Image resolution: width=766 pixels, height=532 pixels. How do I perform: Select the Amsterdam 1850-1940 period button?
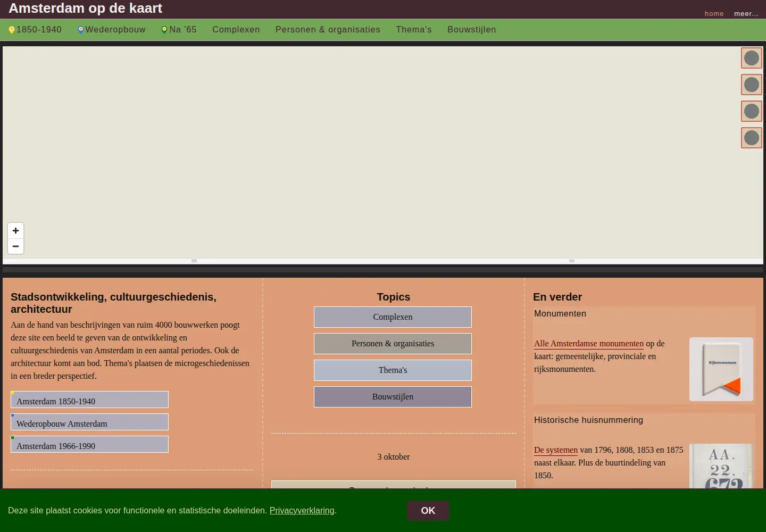pos(89,400)
